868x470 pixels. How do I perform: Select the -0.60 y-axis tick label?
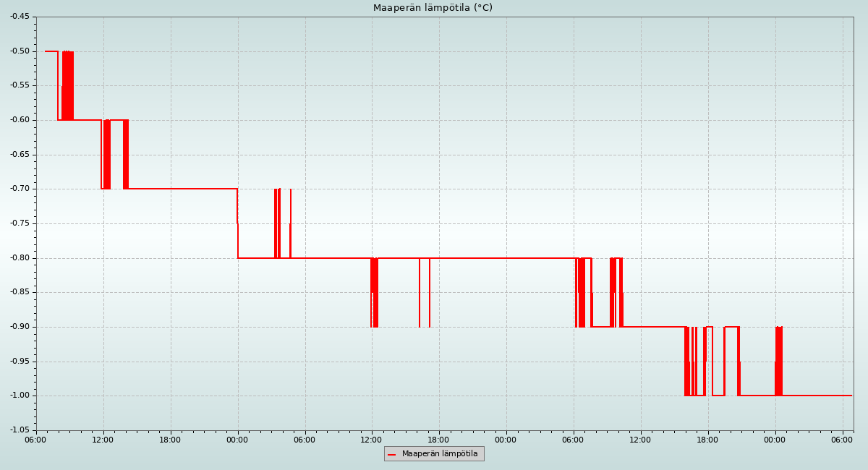point(20,120)
